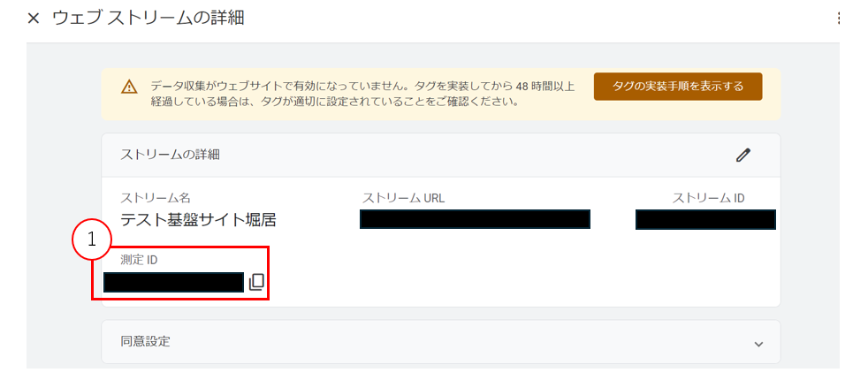Open the three-dot more options menu
Viewport: 868px width, 380px height.
(x=839, y=19)
